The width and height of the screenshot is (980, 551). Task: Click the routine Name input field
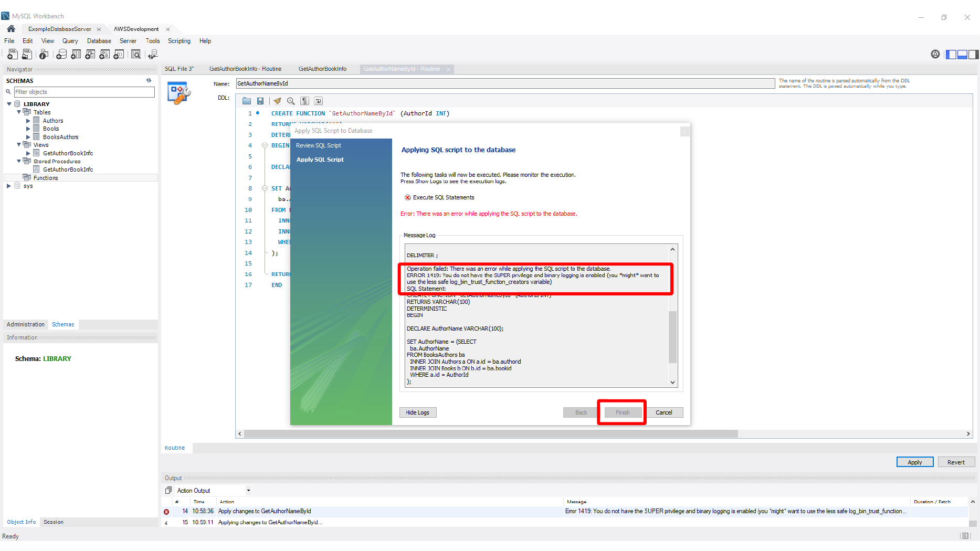click(505, 83)
